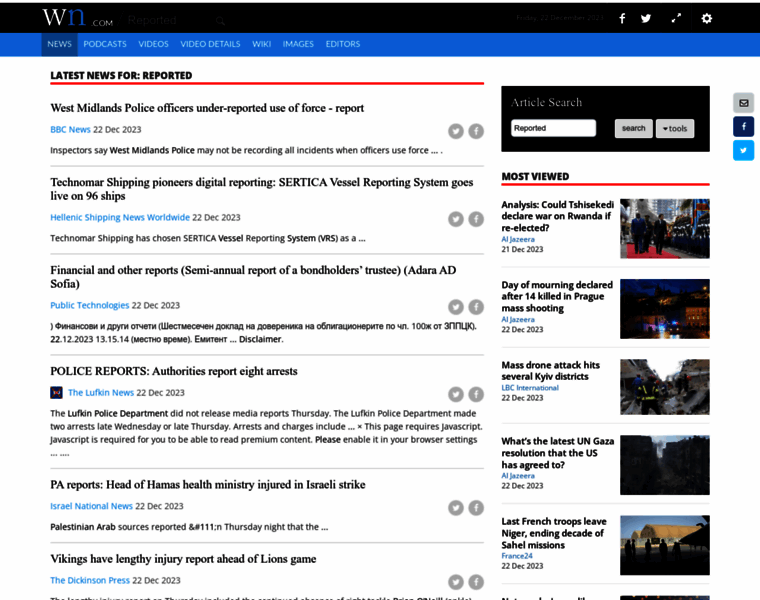This screenshot has width=760, height=600.
Task: Open Prague mass shooting mourning story
Action: pyautogui.click(x=557, y=297)
